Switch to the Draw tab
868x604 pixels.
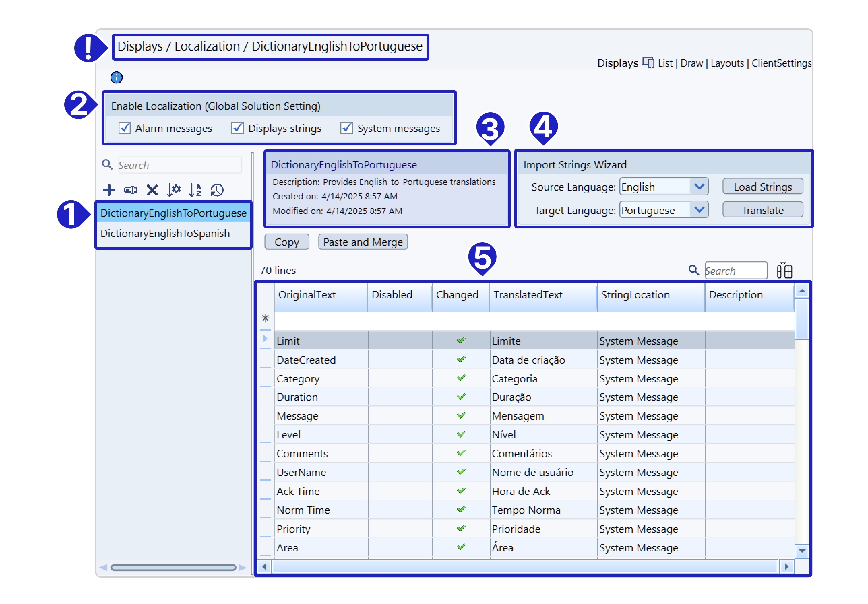point(691,63)
